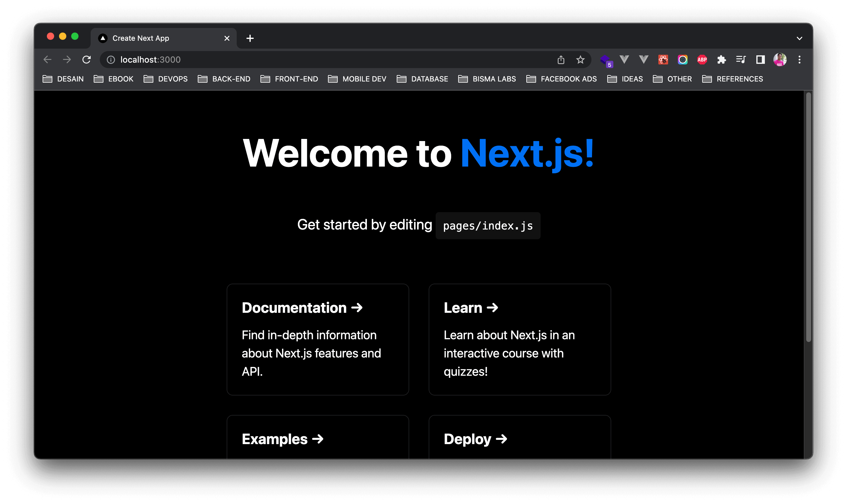Bookmark this page with the star icon

pyautogui.click(x=580, y=60)
